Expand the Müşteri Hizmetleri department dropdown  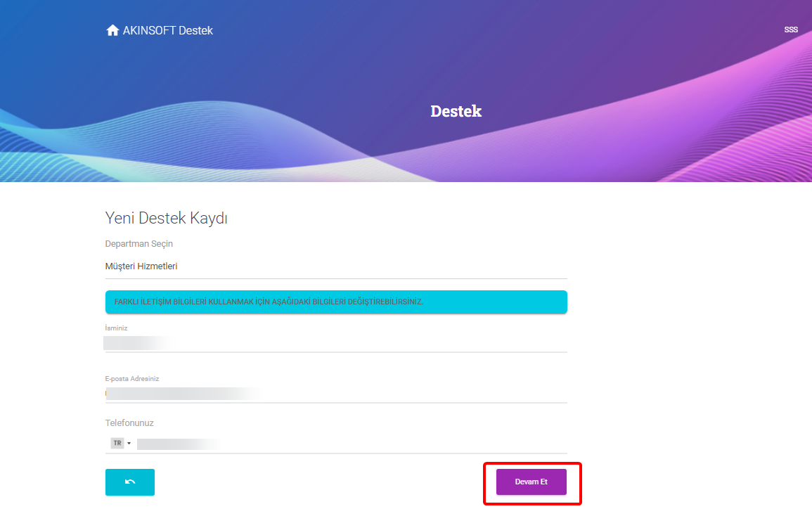pos(336,266)
